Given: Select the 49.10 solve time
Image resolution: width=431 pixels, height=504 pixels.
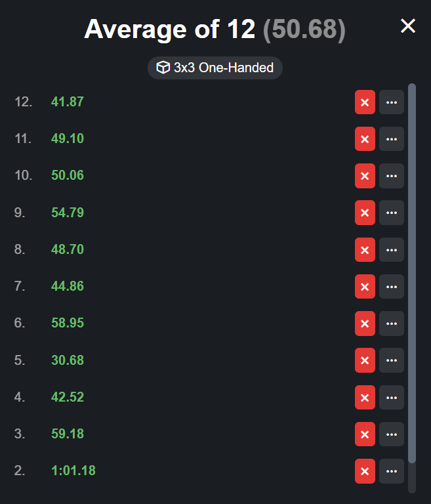Looking at the screenshot, I should click(x=68, y=138).
